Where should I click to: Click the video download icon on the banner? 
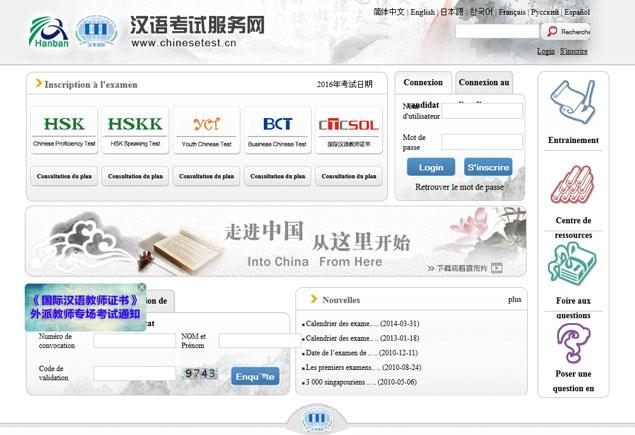(496, 268)
